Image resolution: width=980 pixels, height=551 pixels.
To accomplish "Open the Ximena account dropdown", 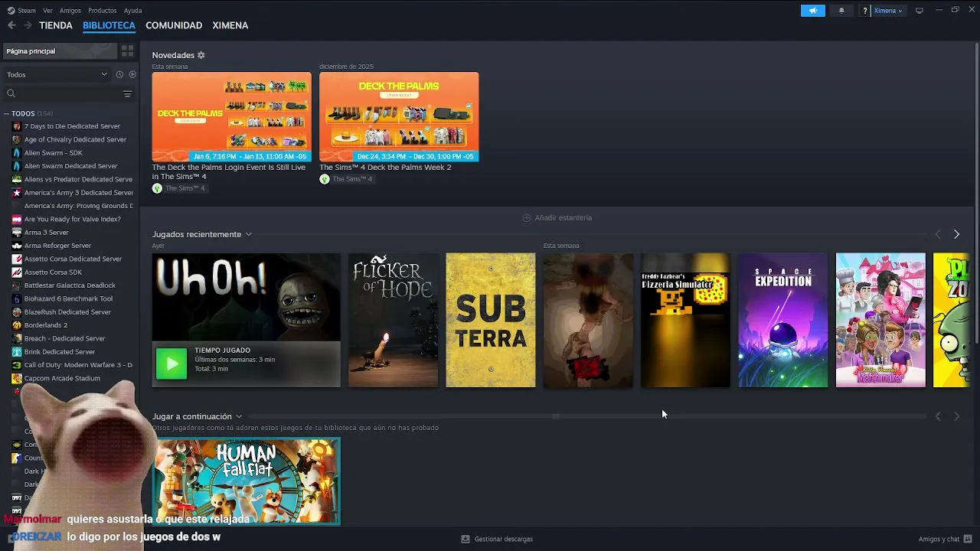I will [888, 11].
